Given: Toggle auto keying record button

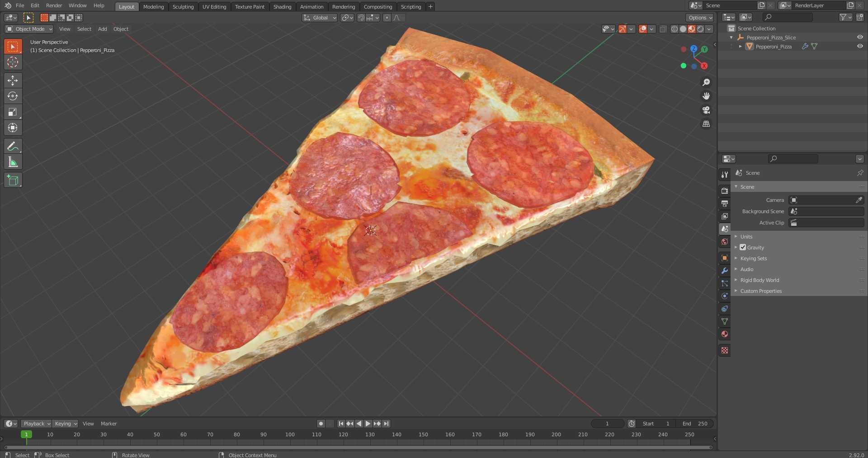Looking at the screenshot, I should pos(321,424).
